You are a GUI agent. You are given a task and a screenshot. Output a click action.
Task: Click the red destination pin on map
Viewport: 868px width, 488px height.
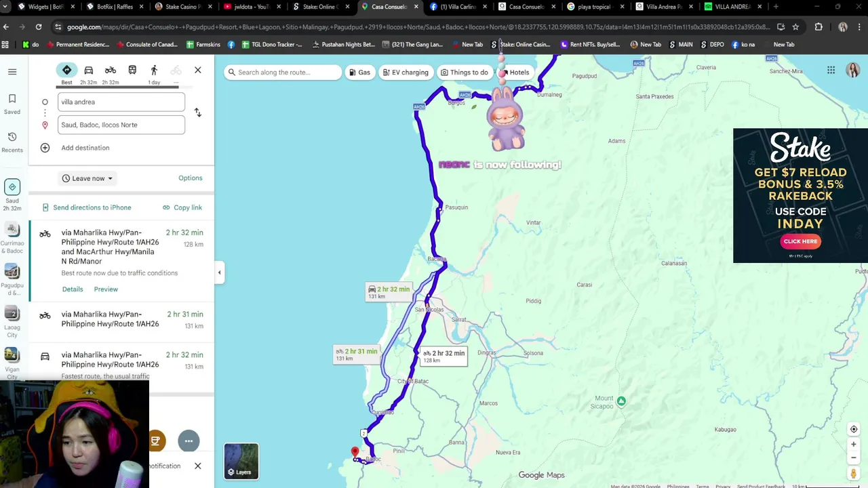[355, 452]
